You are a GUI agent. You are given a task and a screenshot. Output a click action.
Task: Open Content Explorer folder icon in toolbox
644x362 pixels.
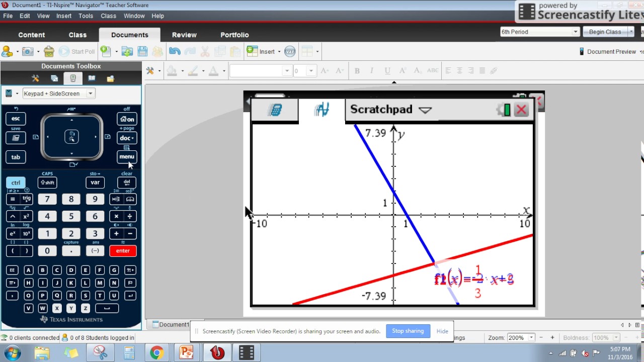[111, 78]
